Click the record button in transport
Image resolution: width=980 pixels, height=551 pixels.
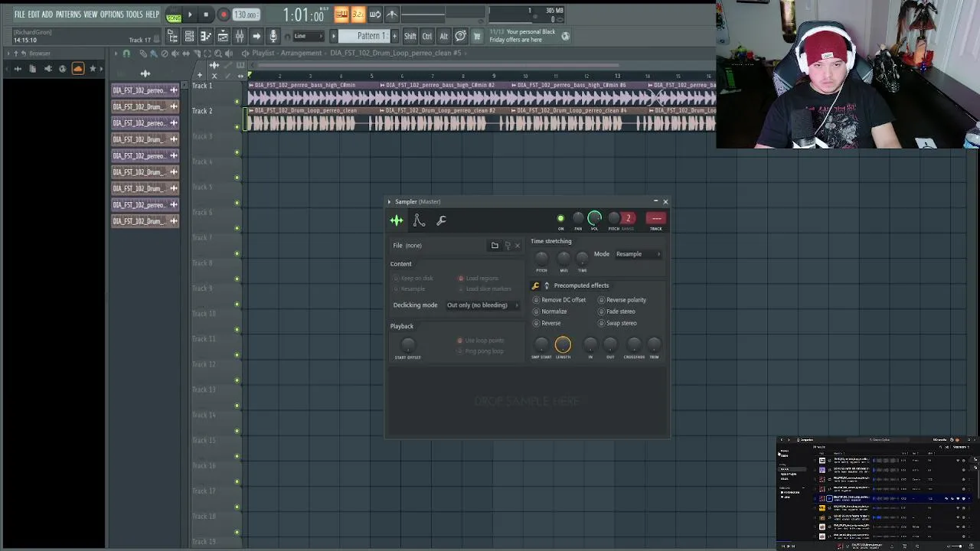pos(224,15)
